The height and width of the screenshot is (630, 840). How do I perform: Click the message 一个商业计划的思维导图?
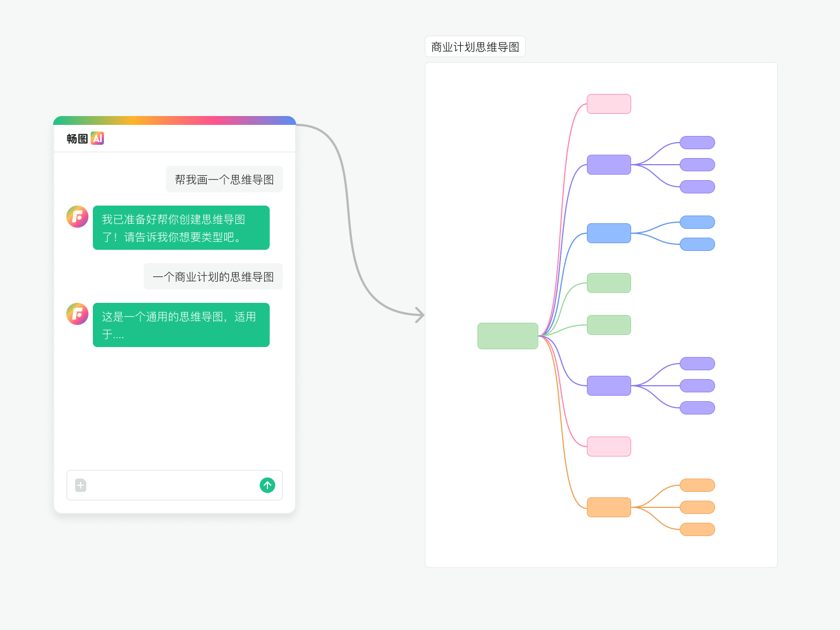point(213,276)
